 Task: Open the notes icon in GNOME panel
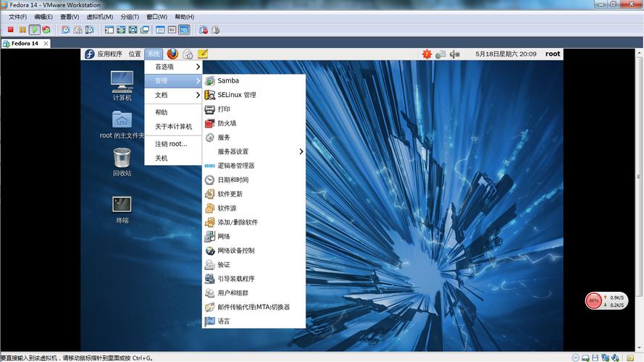coord(203,54)
